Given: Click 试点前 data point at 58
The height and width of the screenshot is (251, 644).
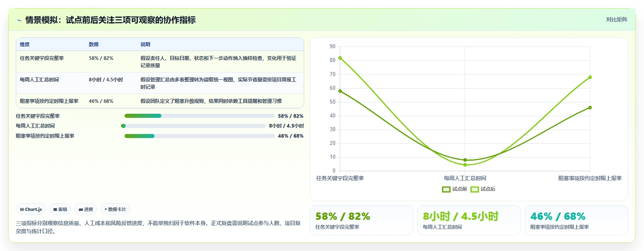Looking at the screenshot, I should coord(340,91).
